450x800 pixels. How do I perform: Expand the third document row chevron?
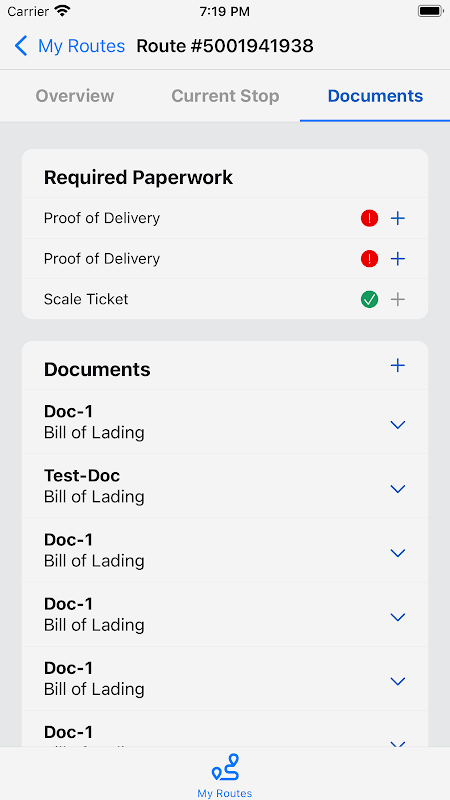coord(397,553)
